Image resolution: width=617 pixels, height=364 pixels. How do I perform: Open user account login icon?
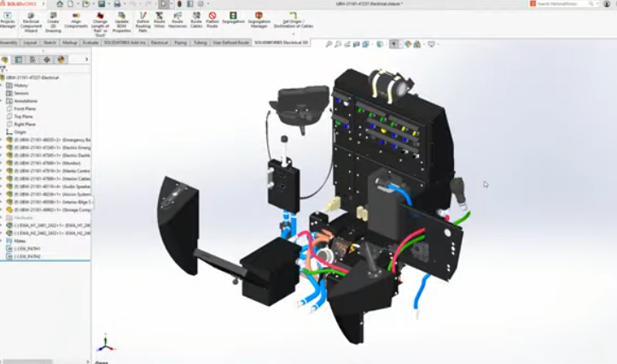pos(607,3)
